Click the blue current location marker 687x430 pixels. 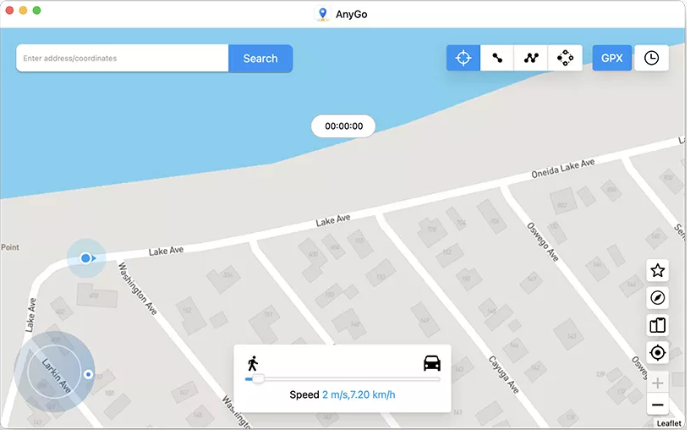click(86, 258)
